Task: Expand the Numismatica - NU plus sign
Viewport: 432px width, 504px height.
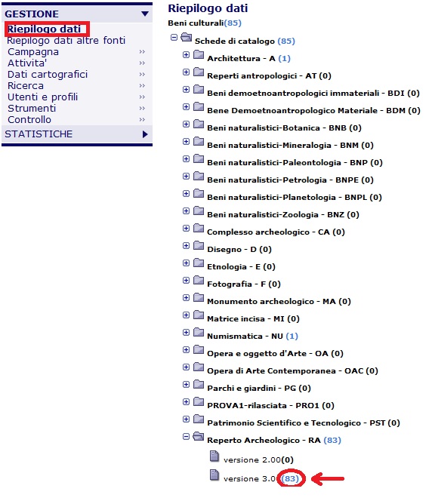Action: (186, 333)
